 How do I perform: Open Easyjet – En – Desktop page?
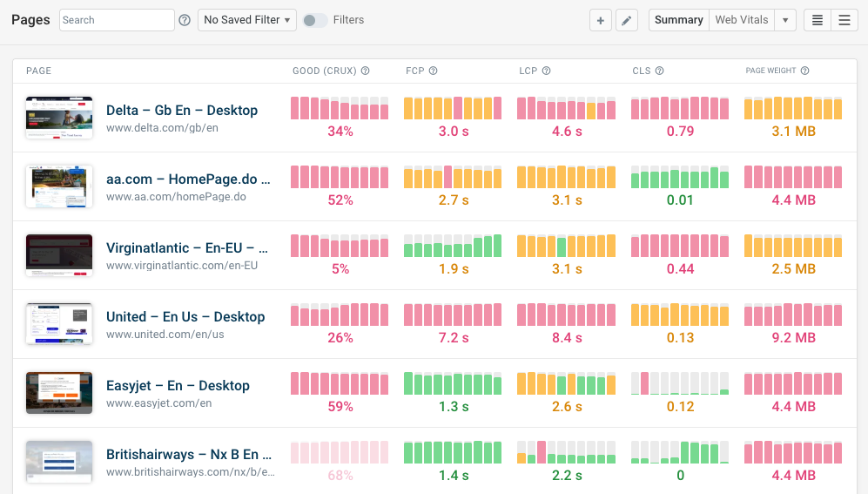(178, 385)
